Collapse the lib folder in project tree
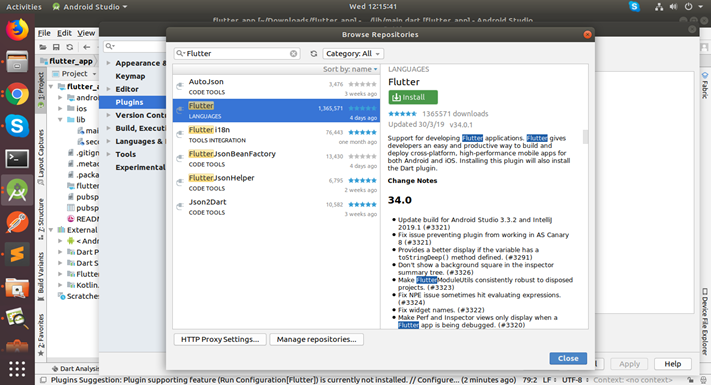Image resolution: width=711 pixels, height=385 pixels. coord(60,120)
